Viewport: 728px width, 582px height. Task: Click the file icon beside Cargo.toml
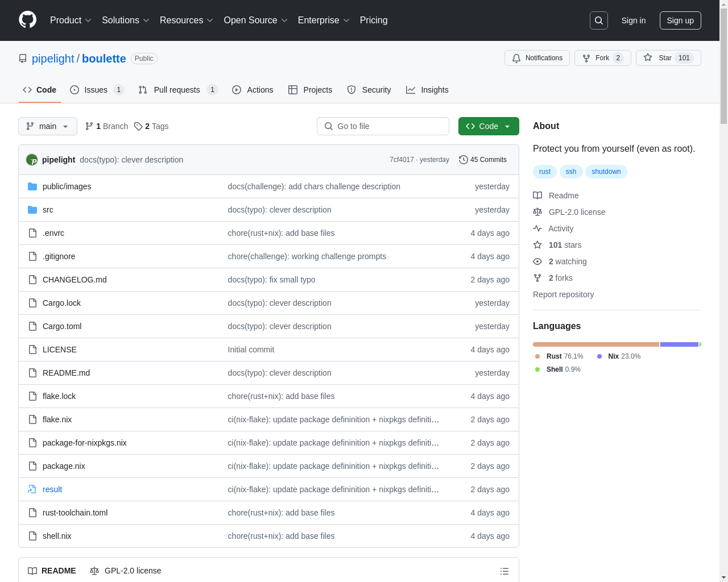tap(32, 326)
